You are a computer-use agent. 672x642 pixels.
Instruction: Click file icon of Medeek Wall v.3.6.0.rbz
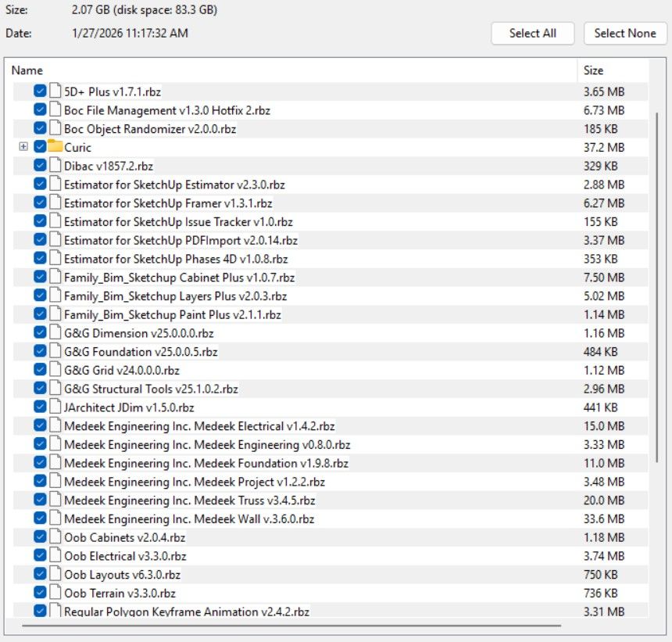55,518
